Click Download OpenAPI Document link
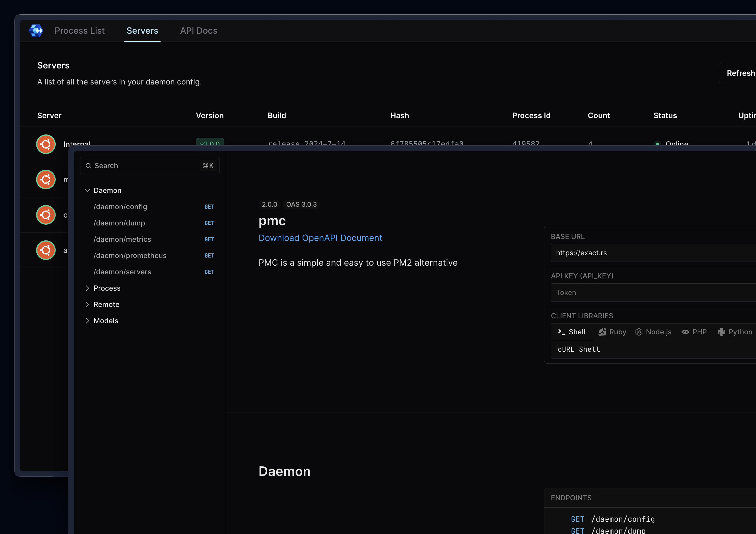Image resolution: width=756 pixels, height=534 pixels. point(320,238)
